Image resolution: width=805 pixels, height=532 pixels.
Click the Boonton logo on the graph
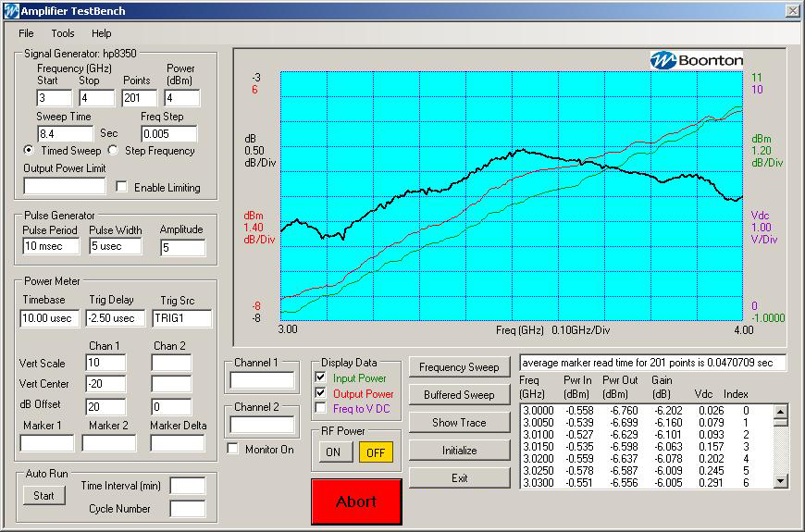click(697, 61)
